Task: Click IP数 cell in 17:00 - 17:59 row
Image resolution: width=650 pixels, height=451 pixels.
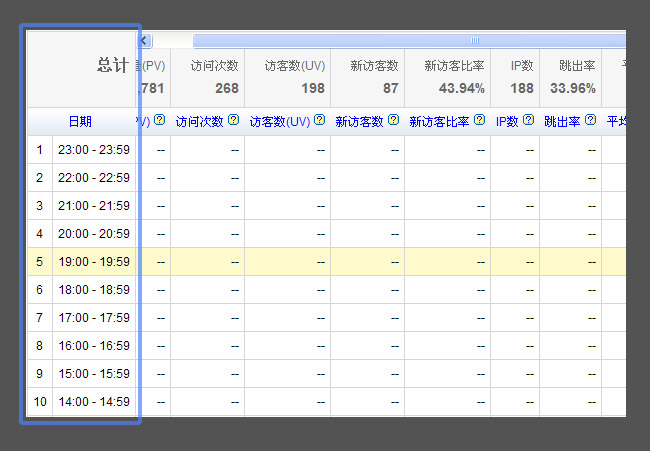Action: (515, 318)
